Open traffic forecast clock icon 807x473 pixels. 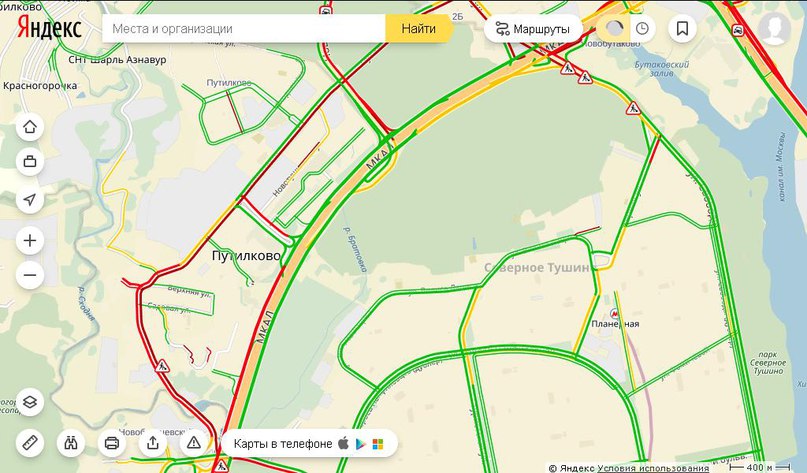point(642,28)
